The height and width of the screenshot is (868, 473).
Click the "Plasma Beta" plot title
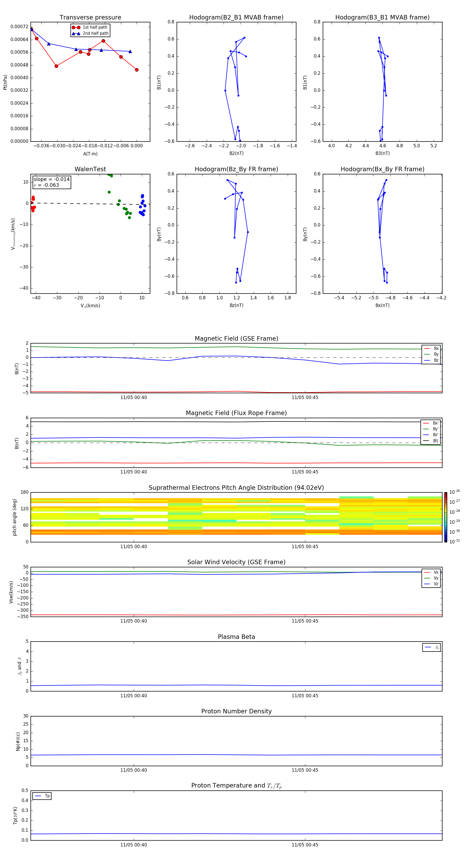pos(236,637)
